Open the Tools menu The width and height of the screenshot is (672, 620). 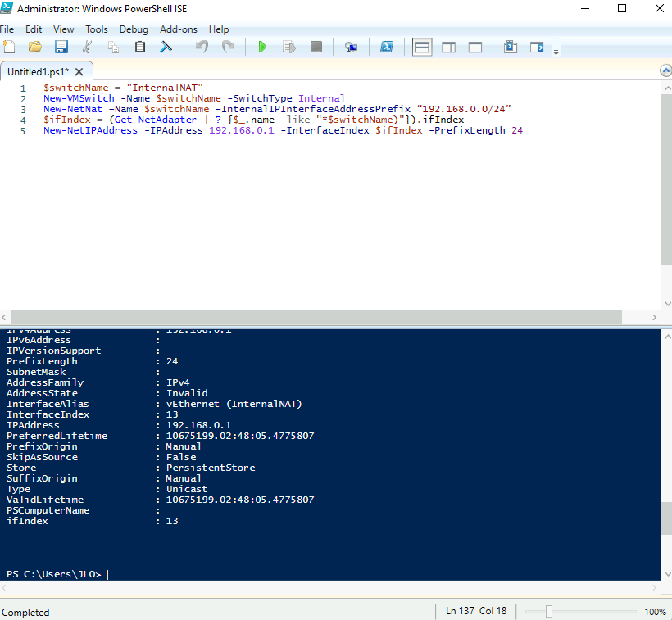coord(97,29)
